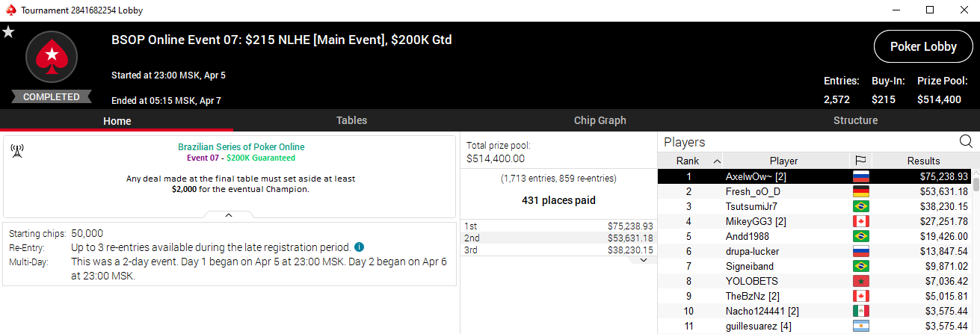
Task: Click the Argentina flag next to guillesuarez
Action: pos(861,327)
